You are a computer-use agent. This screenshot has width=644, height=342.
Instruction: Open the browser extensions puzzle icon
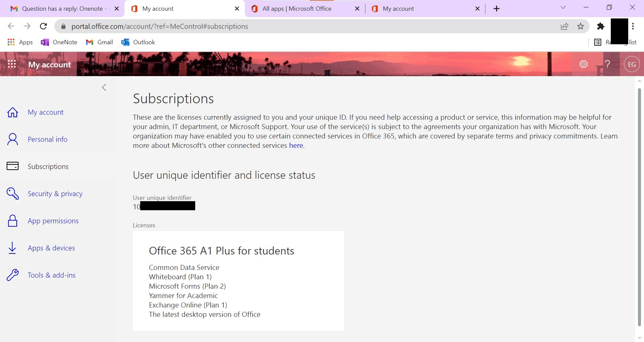(601, 26)
